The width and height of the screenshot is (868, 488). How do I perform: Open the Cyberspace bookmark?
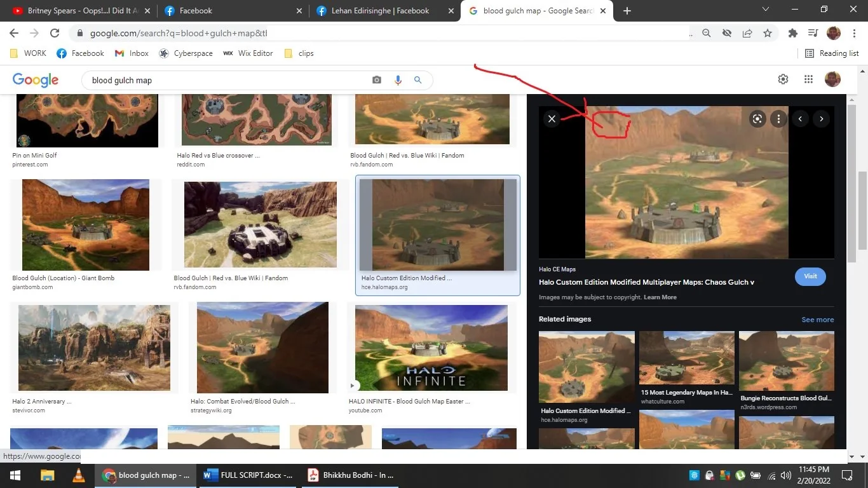tap(186, 53)
